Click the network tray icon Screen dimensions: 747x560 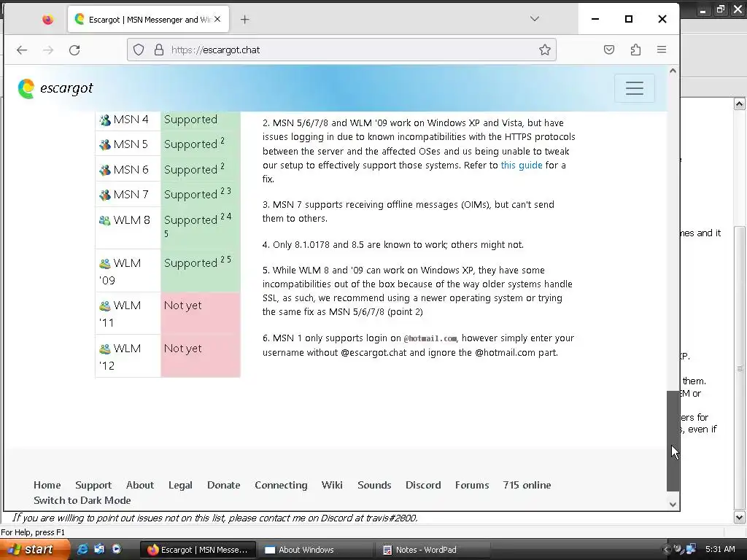pyautogui.click(x=691, y=549)
